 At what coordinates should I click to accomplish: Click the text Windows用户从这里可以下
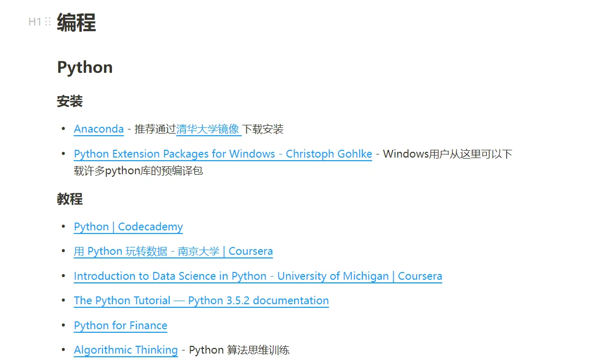coord(448,154)
